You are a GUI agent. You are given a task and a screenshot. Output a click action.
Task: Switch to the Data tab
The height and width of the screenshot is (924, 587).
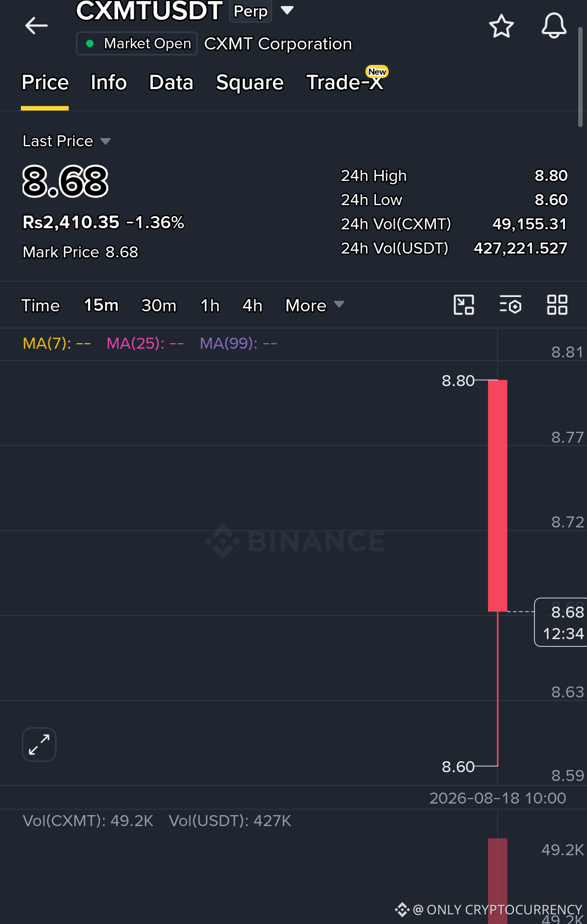[x=171, y=82]
